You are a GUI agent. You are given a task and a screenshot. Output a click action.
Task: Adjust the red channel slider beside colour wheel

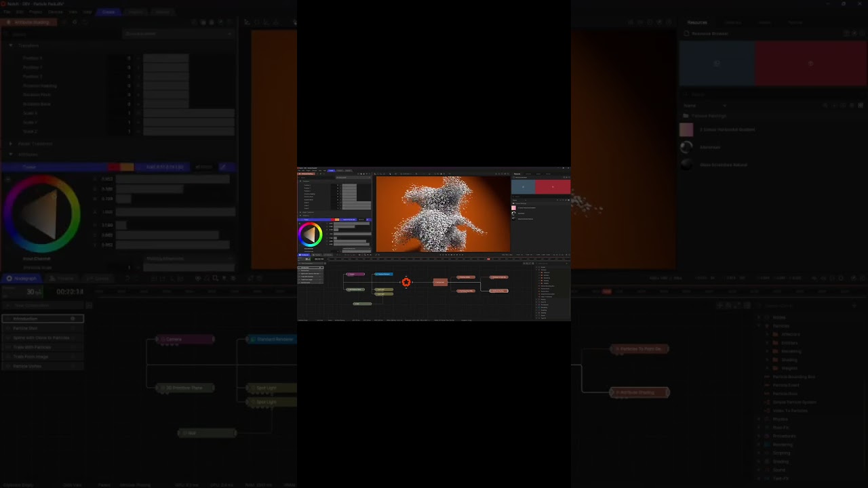174,180
